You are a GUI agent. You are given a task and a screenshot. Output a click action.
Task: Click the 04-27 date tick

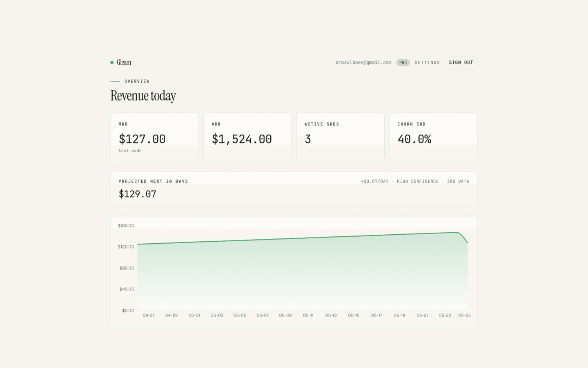[149, 315]
